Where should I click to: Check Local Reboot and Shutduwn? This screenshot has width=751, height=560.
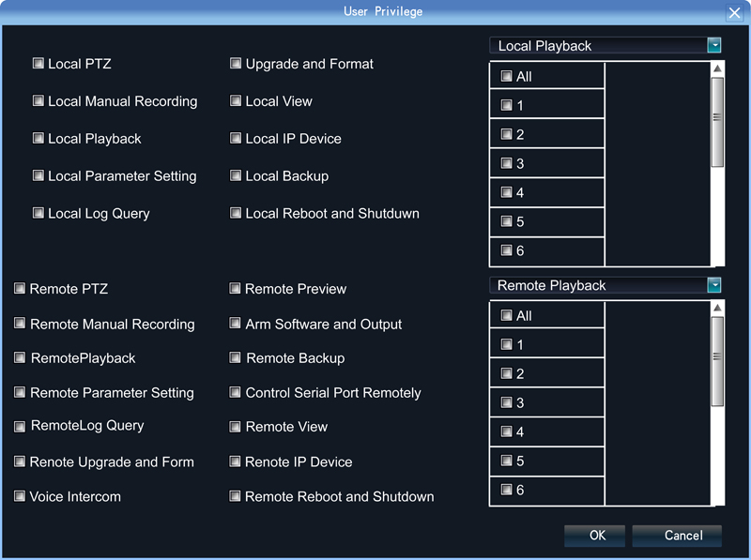click(x=236, y=213)
